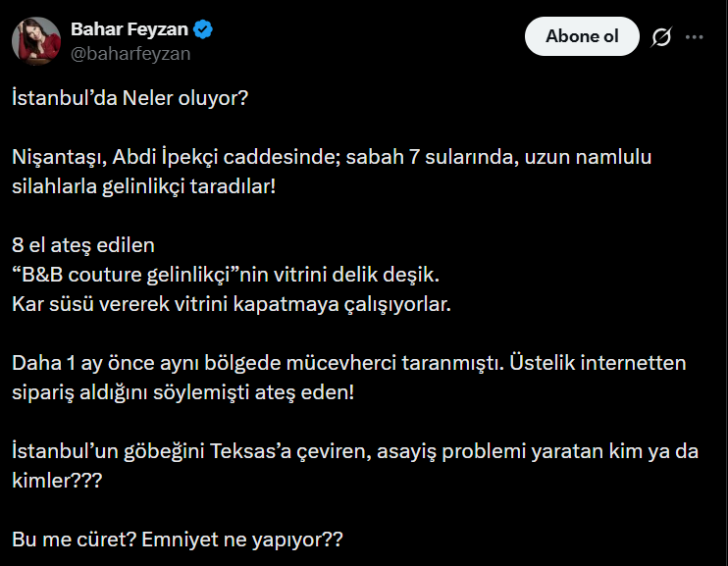Click the word "kimler???"
This screenshot has height=566, width=728.
tap(58, 481)
